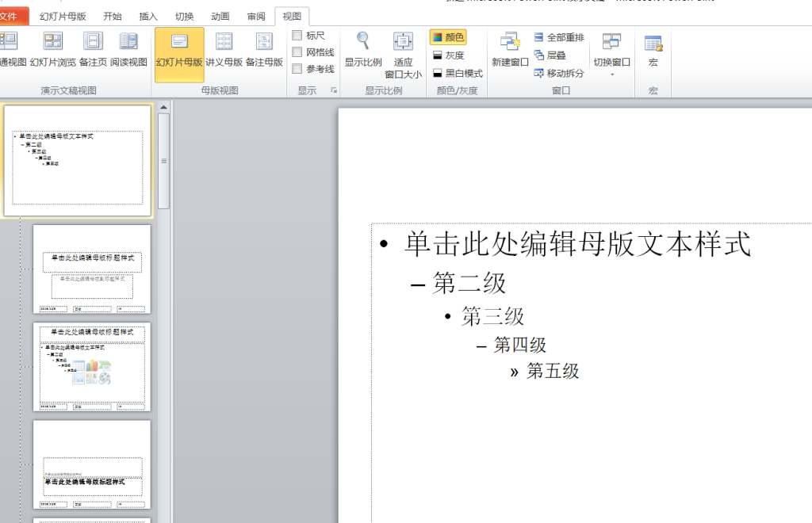Viewport: 812px width, 523px height.
Task: Open the 宏 macros button
Action: pyautogui.click(x=653, y=50)
